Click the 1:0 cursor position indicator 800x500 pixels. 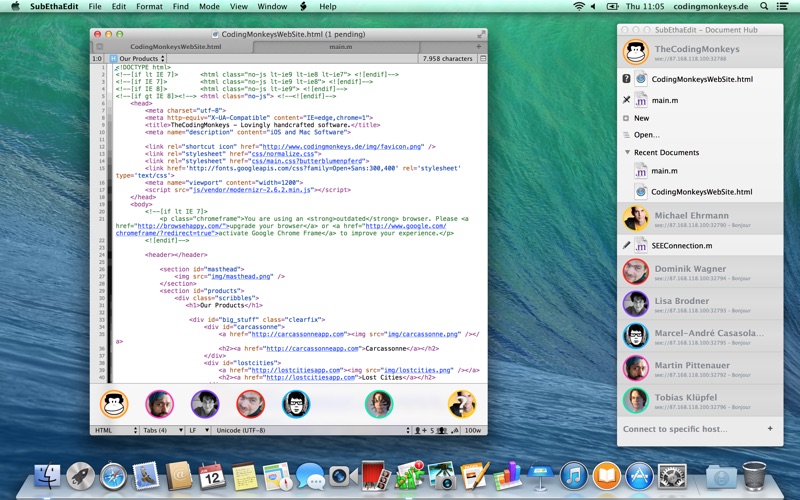coord(97,58)
